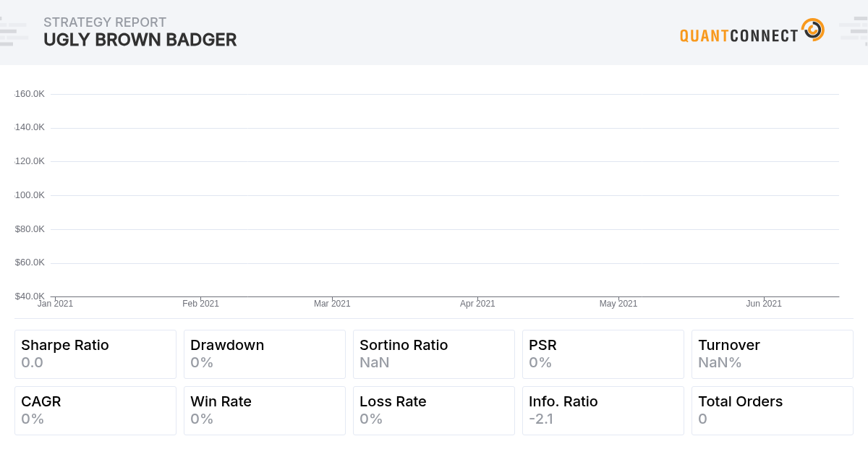Select the Drawdown metric card

tap(265, 354)
